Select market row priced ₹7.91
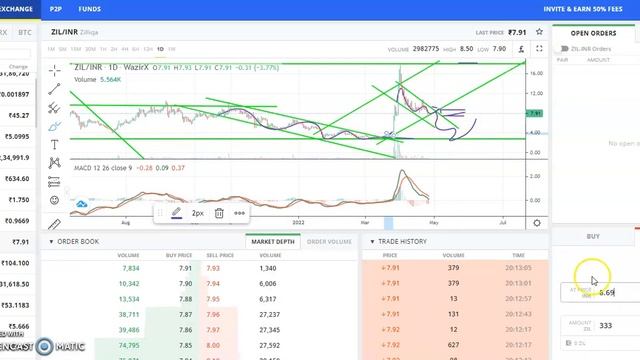This screenshot has height=360, width=640. point(18,242)
